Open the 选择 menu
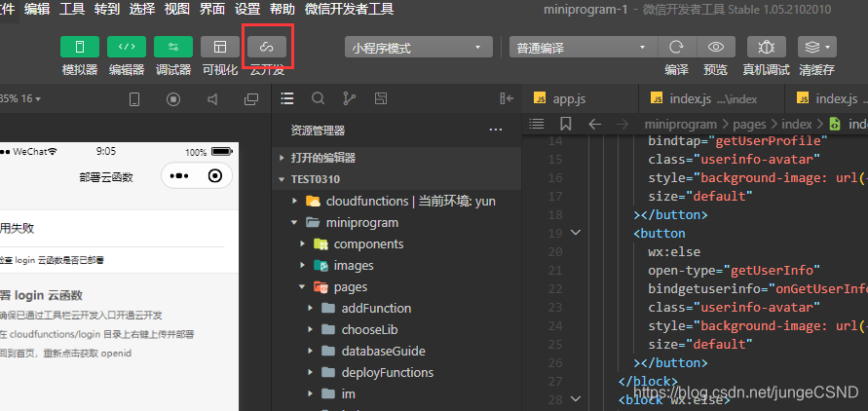 142,9
